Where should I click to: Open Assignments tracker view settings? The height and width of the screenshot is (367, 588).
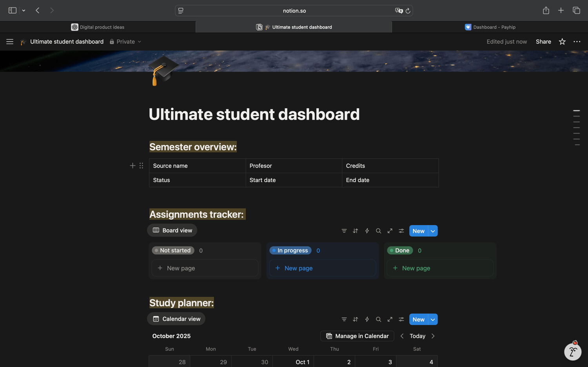click(x=401, y=231)
